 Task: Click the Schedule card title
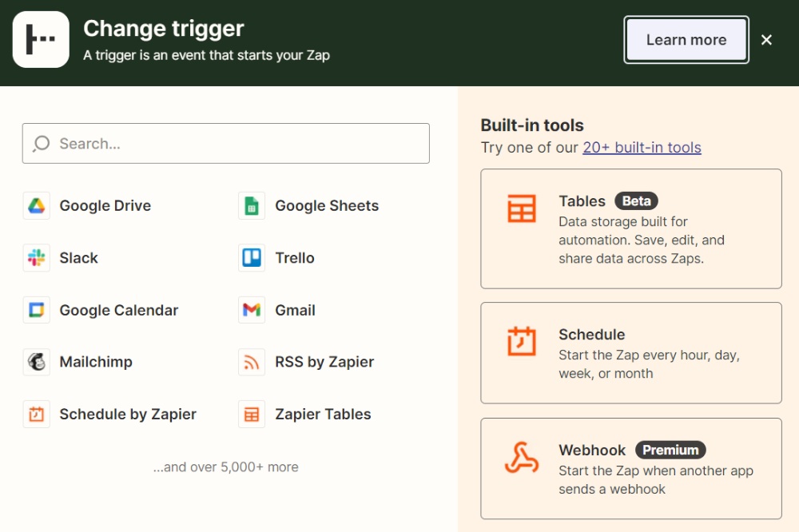(x=592, y=334)
